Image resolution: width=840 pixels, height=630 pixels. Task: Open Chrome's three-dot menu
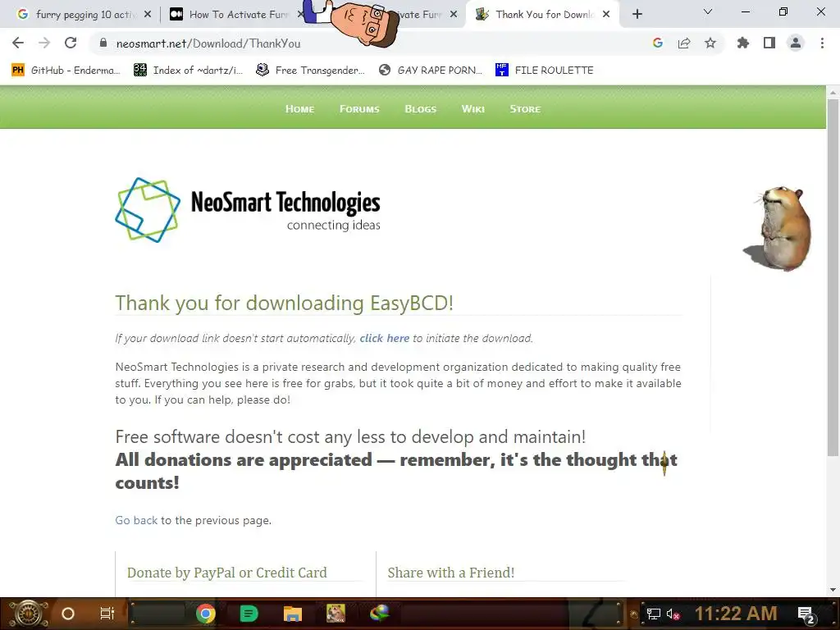(x=822, y=43)
